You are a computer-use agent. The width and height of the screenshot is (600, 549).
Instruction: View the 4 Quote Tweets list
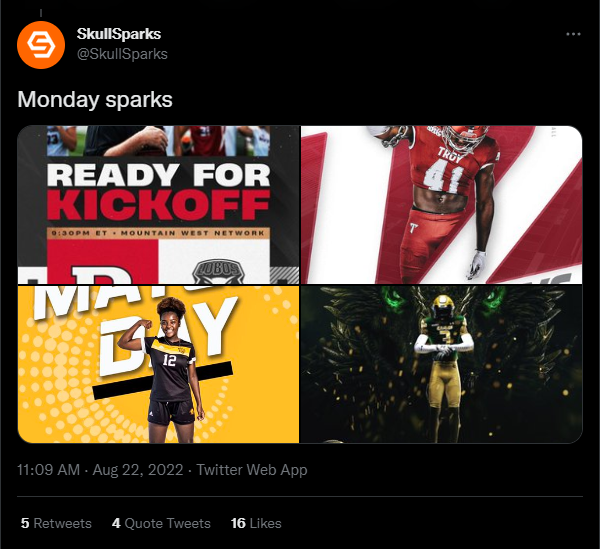click(161, 523)
